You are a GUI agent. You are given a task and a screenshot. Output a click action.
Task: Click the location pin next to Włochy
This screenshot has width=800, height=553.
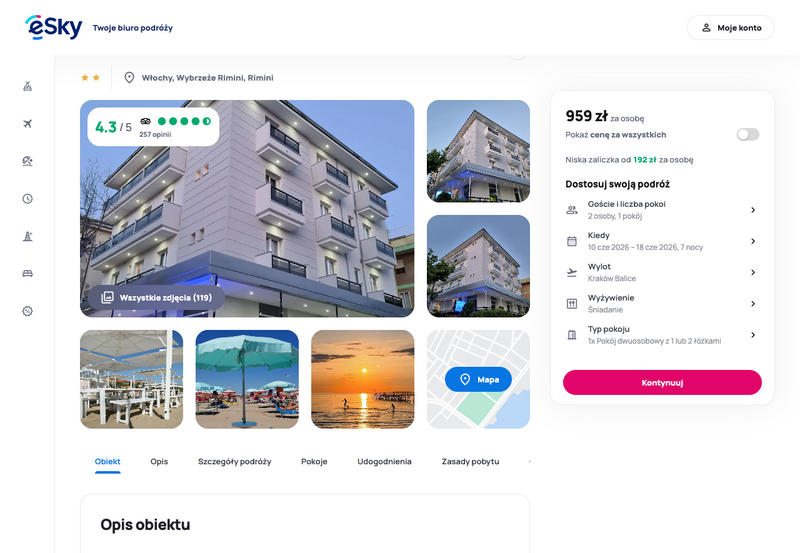pos(129,78)
